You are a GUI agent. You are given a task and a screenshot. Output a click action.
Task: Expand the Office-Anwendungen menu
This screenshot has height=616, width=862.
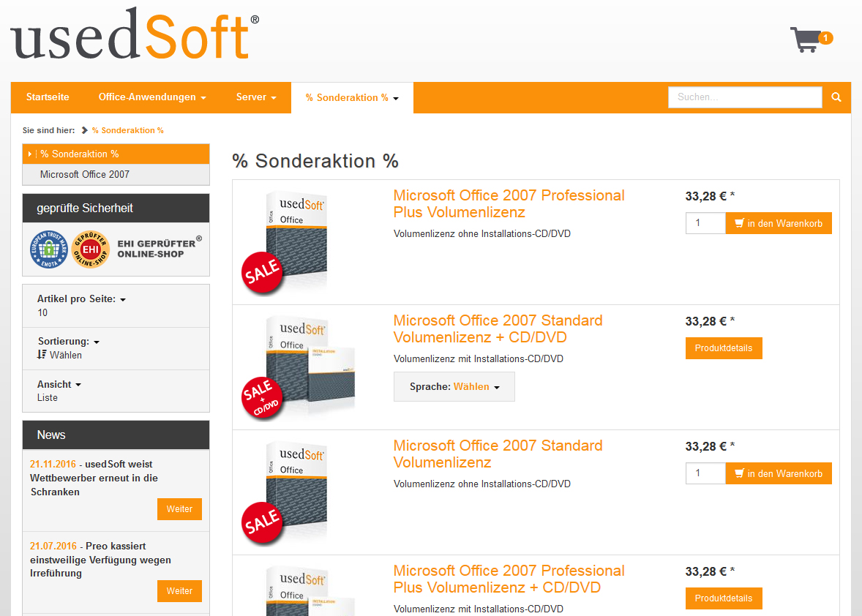(x=152, y=97)
